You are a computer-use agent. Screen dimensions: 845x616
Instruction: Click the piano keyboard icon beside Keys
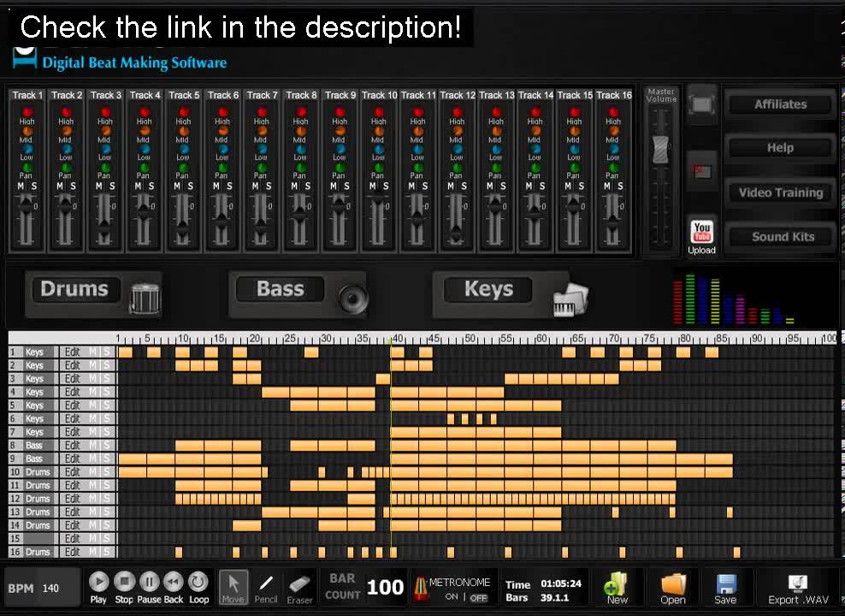click(x=570, y=299)
